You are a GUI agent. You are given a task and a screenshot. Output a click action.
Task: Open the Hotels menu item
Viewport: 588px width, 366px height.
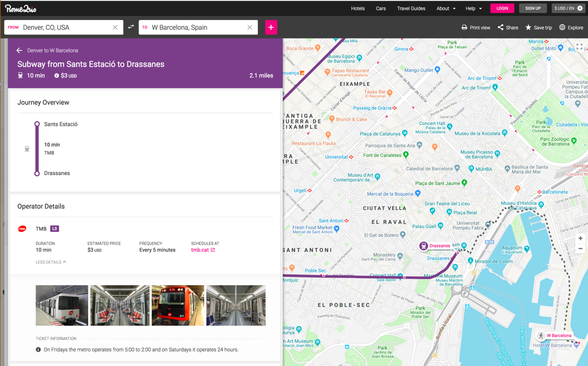(x=358, y=8)
